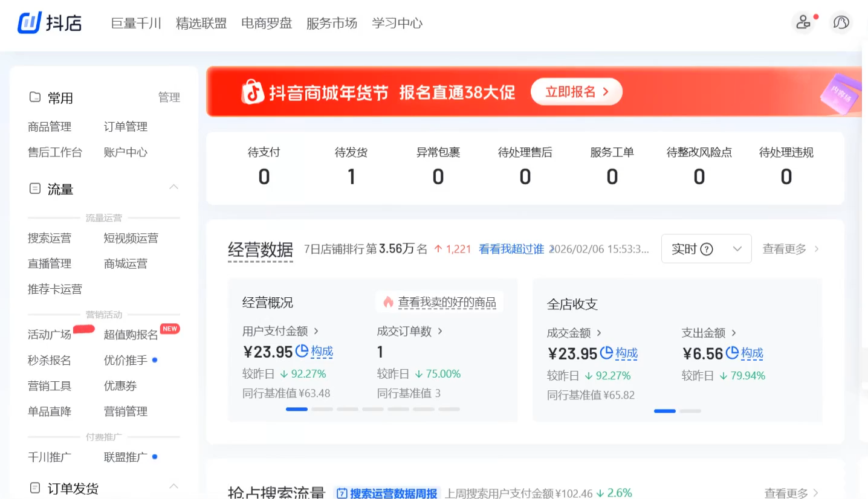Collapse the 流量 sidebar section
The width and height of the screenshot is (868, 499).
click(174, 187)
